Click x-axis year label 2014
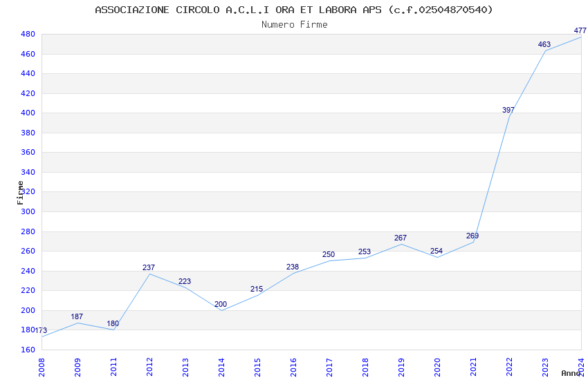Viewport: 588px width, 380px height. pos(221,368)
